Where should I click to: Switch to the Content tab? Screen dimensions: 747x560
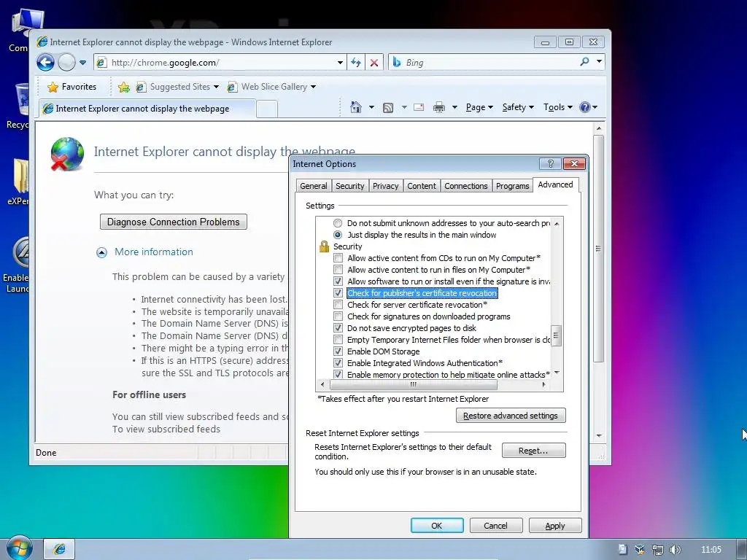(421, 186)
